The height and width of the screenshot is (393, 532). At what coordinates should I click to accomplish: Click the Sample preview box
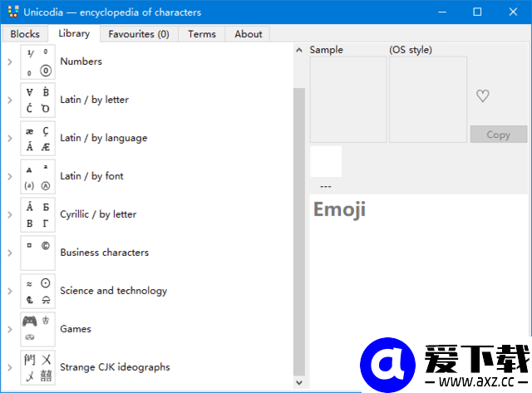(348, 100)
